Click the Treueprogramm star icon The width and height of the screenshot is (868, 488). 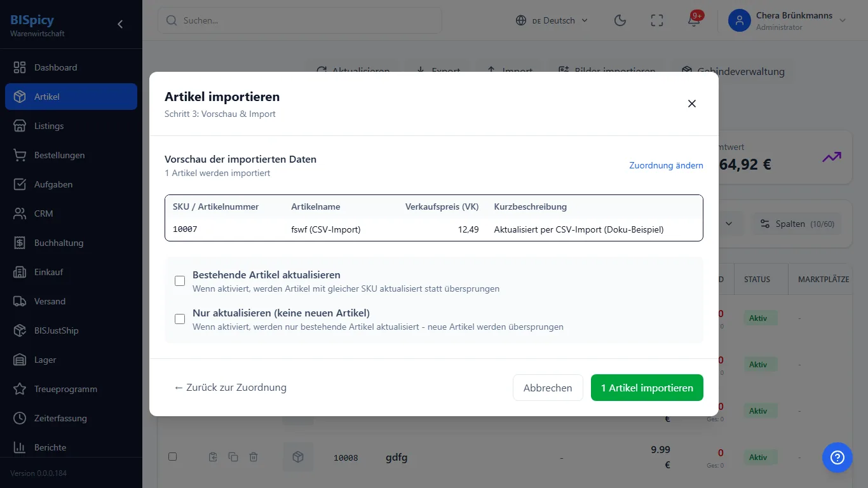pos(20,389)
